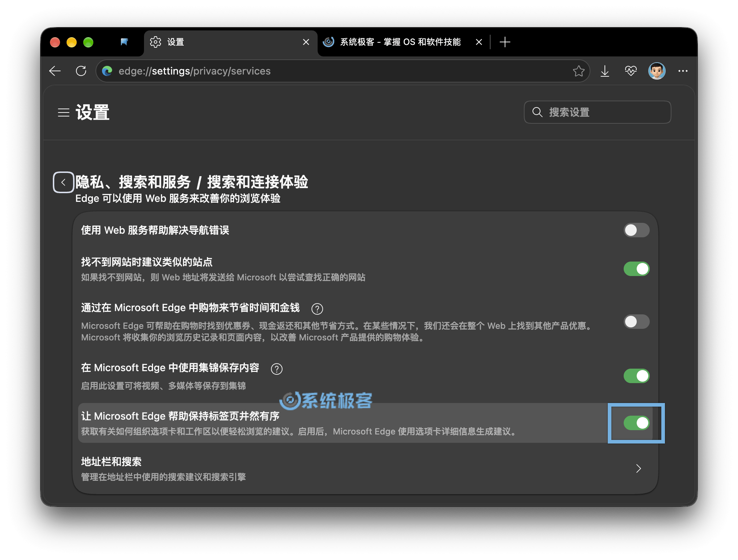Open help icon beside 购物来节省时间和金钱

[317, 309]
